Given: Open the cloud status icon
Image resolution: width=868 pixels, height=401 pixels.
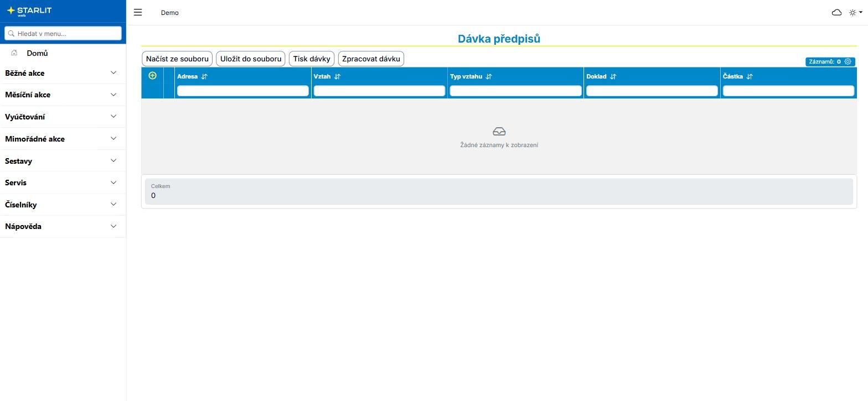Looking at the screenshot, I should click(x=836, y=12).
